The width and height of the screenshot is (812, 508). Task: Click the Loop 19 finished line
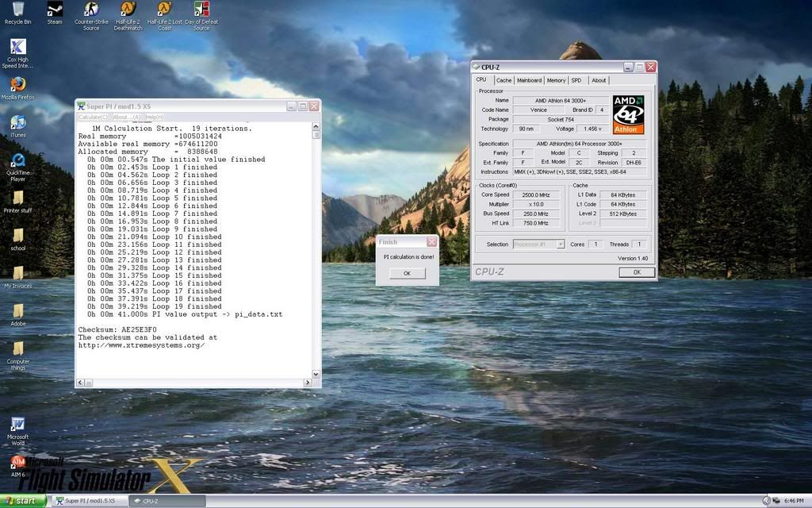pyautogui.click(x=155, y=306)
